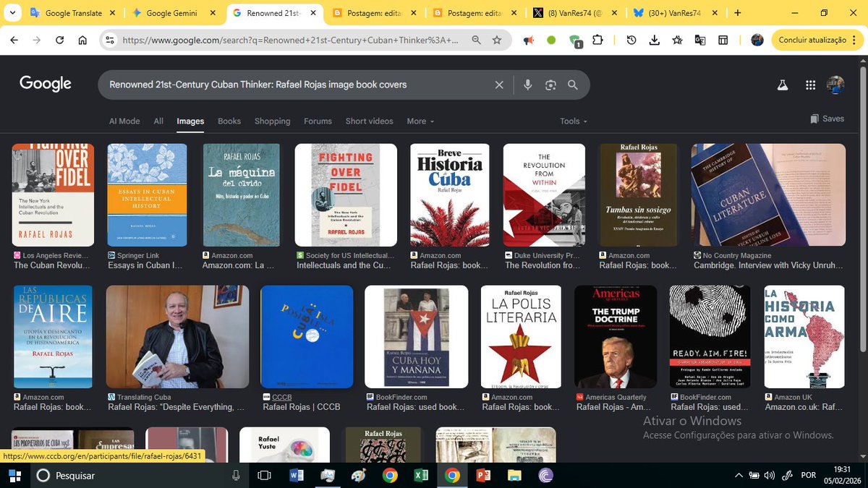
Task: Close the Google Gemini tab
Action: click(214, 13)
